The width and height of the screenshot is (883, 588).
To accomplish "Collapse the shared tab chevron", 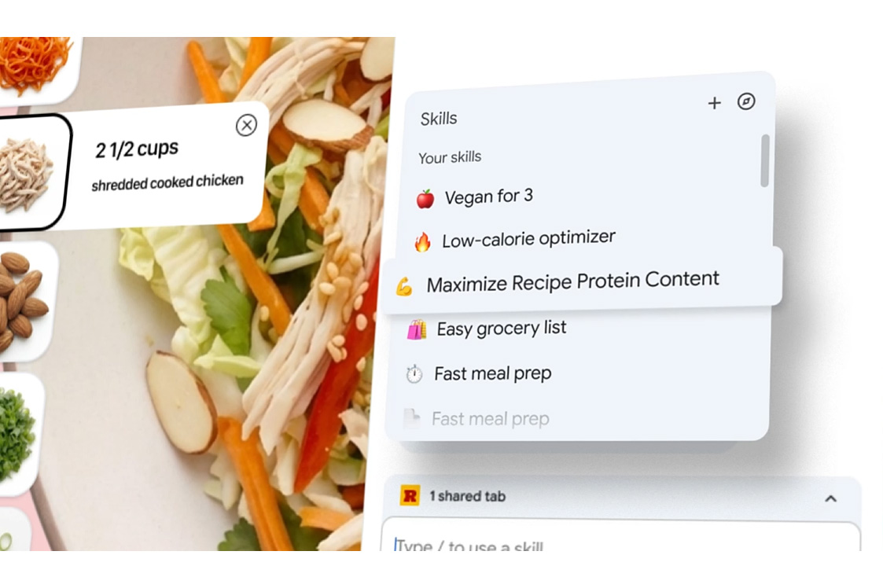I will (830, 498).
